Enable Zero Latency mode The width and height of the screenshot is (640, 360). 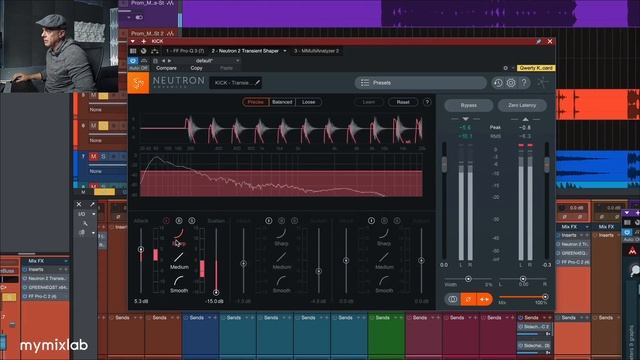point(522,105)
